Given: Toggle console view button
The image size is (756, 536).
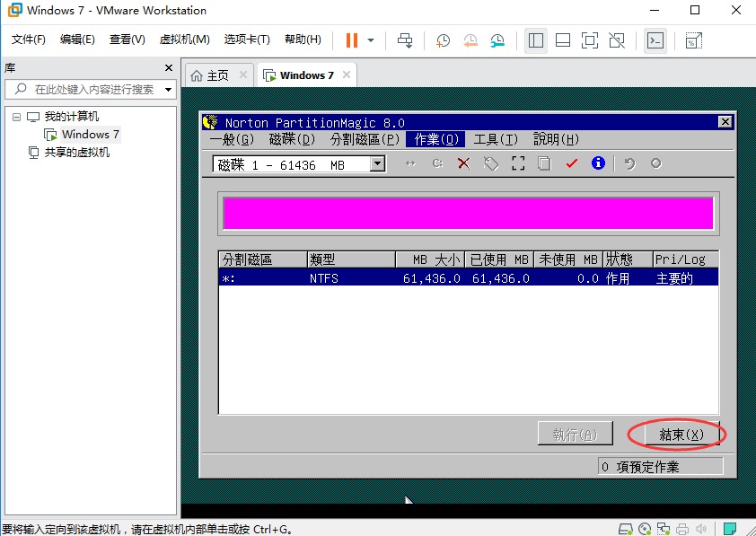Looking at the screenshot, I should coord(655,40).
